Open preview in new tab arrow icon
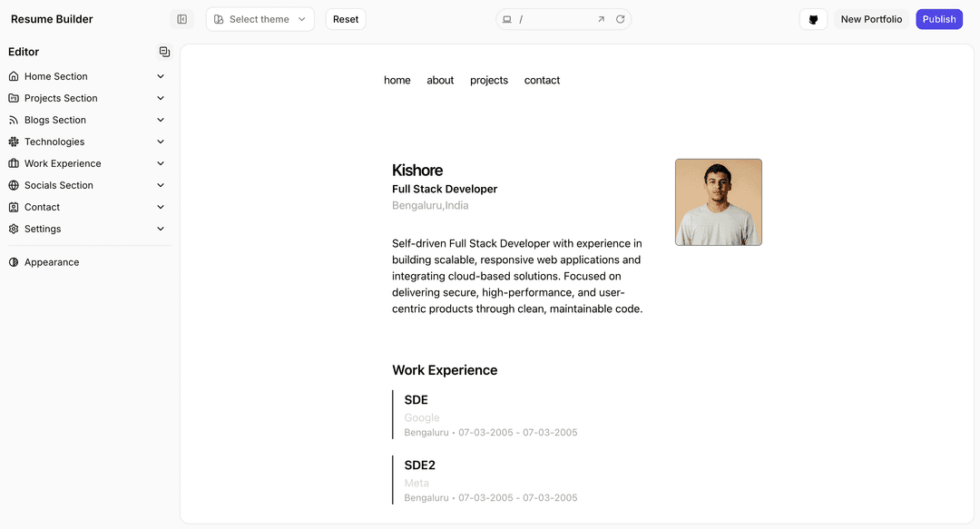980x529 pixels. click(601, 19)
